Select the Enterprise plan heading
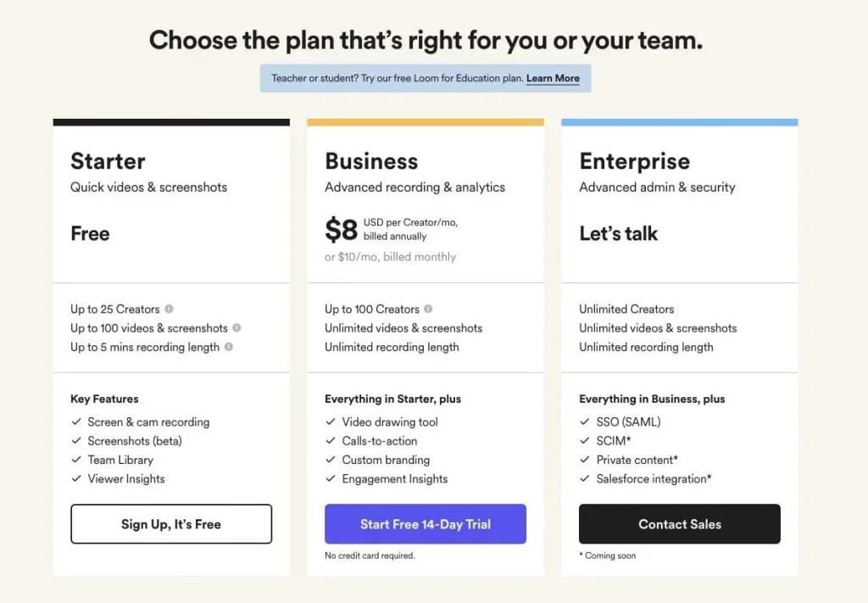Image resolution: width=868 pixels, height=603 pixels. point(634,161)
